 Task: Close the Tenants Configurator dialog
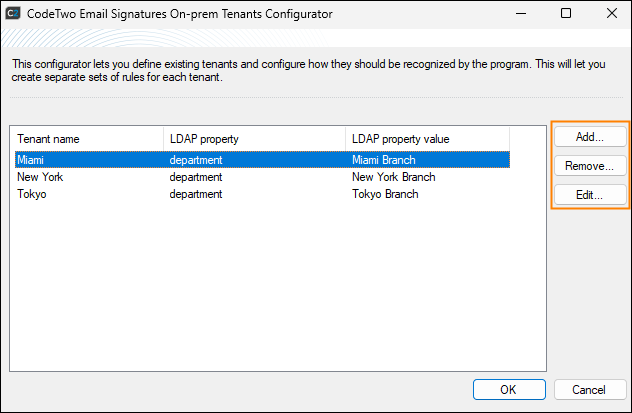(610, 14)
